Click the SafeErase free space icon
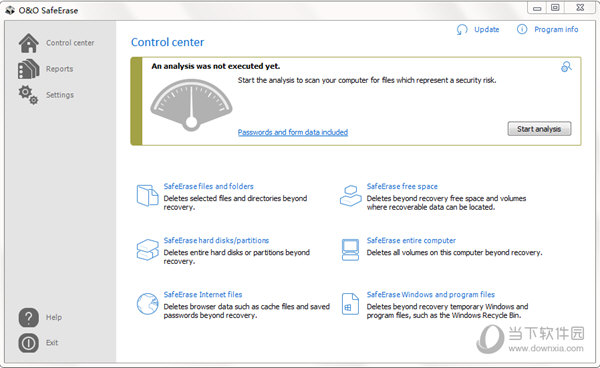Viewport: 600px width, 368px height. pyautogui.click(x=351, y=195)
